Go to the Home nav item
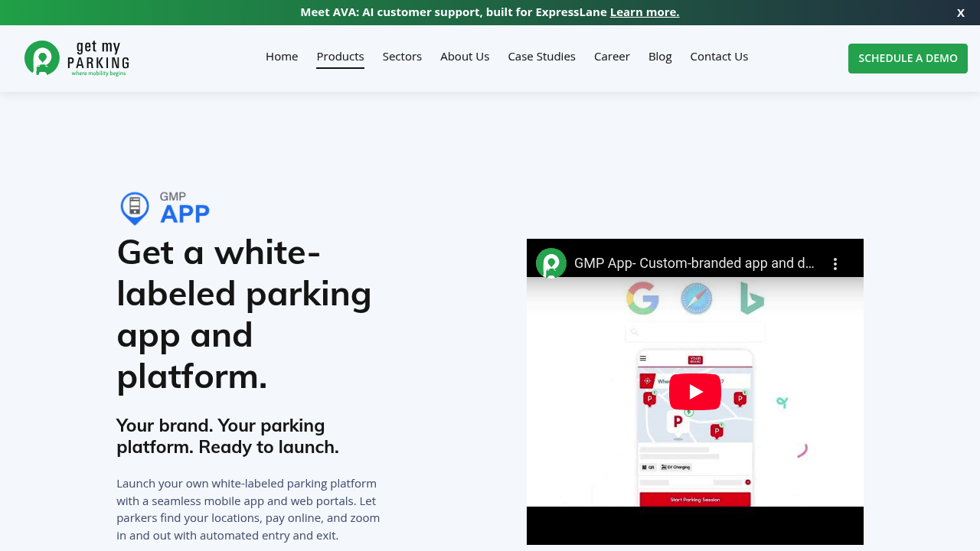980x551 pixels. [282, 57]
